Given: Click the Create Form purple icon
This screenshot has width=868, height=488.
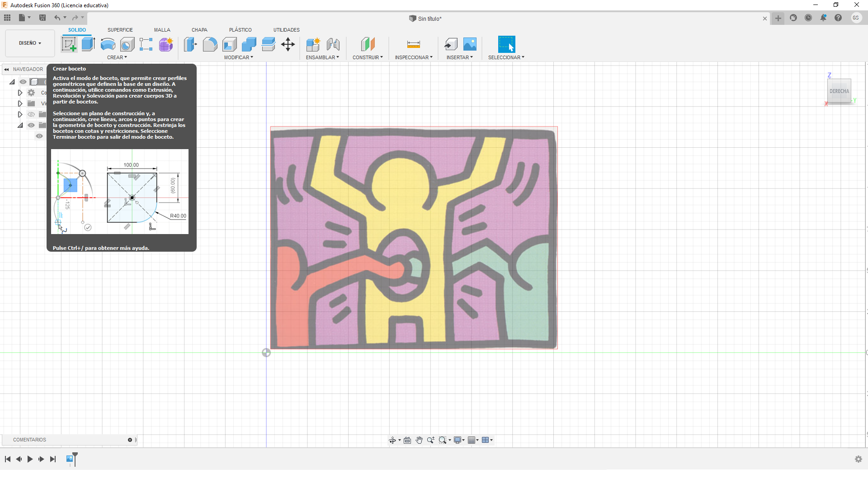Looking at the screenshot, I should click(x=166, y=44).
